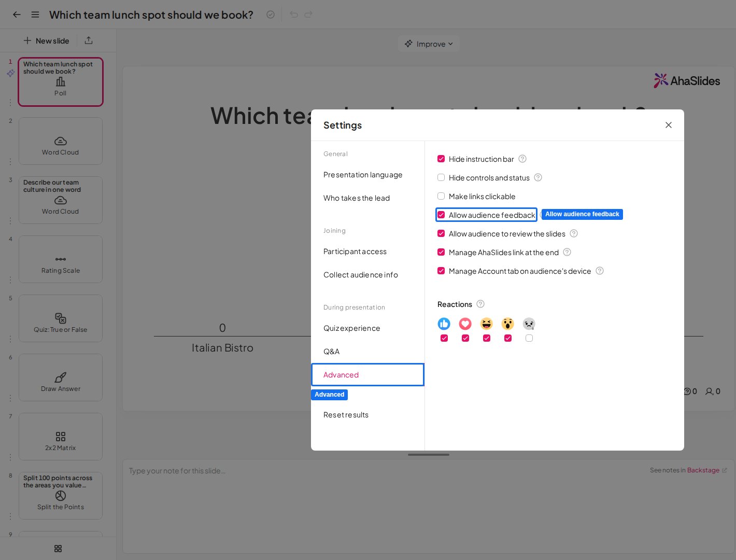The image size is (736, 560).
Task: Select the Rating Scale slide thumbnail
Action: coord(61,259)
